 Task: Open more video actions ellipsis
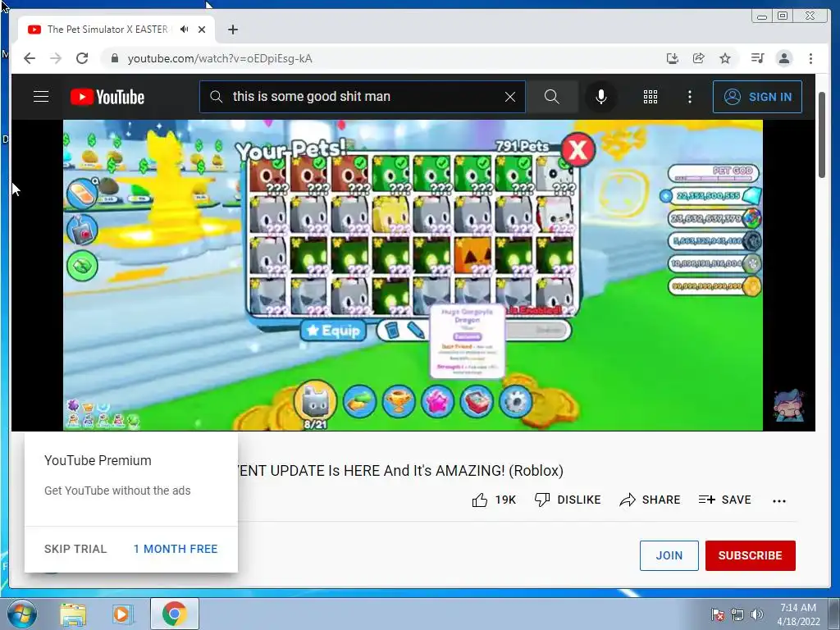coord(779,501)
